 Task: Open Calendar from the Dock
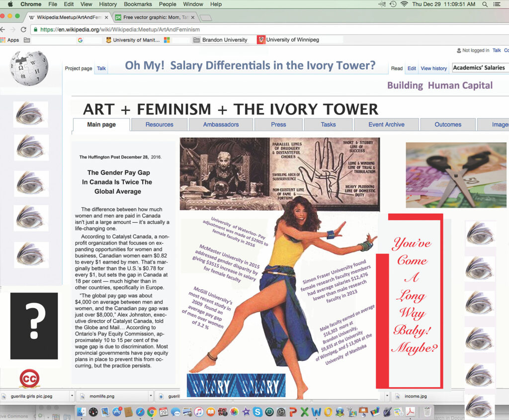pyautogui.click(x=163, y=412)
